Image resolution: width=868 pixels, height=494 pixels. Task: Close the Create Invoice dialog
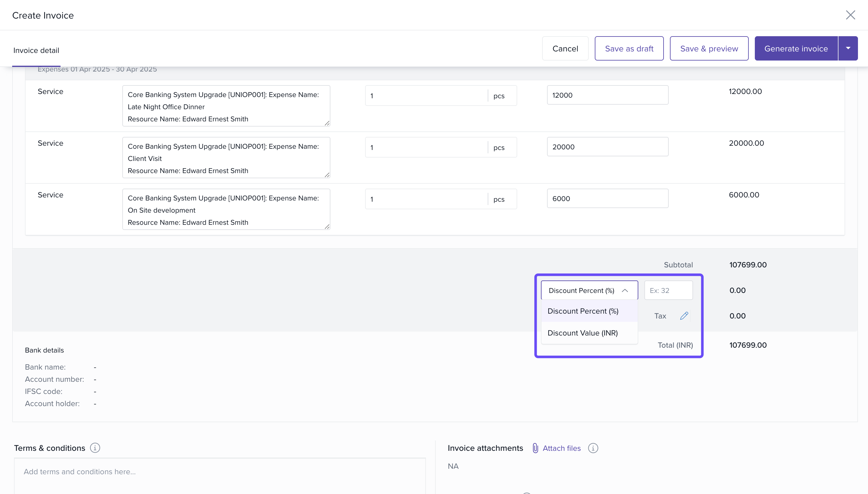(850, 15)
